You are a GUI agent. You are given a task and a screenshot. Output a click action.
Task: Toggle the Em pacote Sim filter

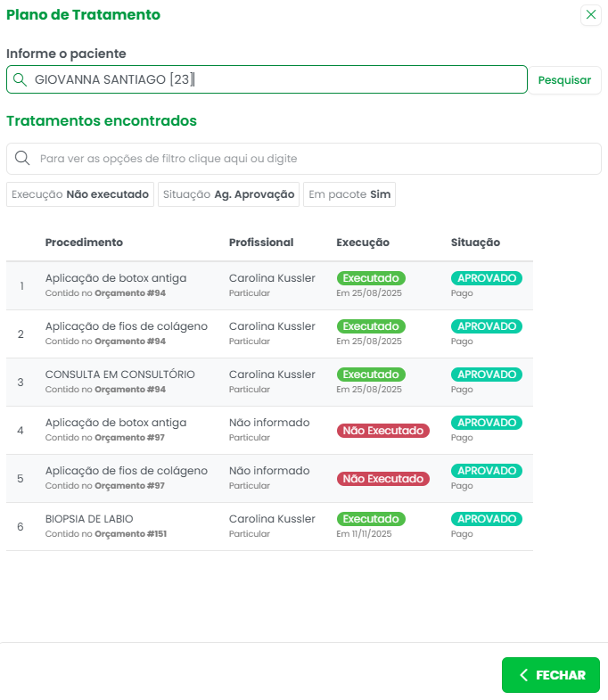(349, 194)
